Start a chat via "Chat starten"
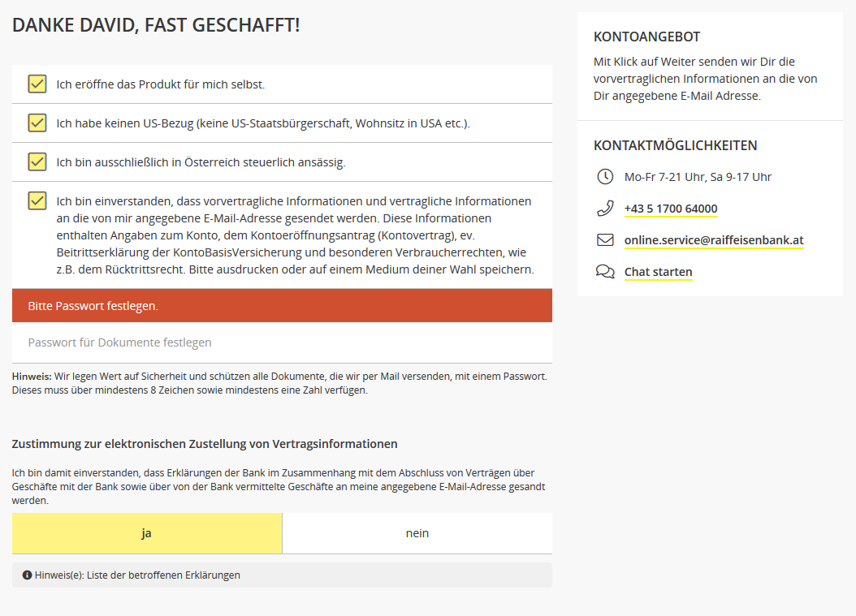 coord(658,271)
